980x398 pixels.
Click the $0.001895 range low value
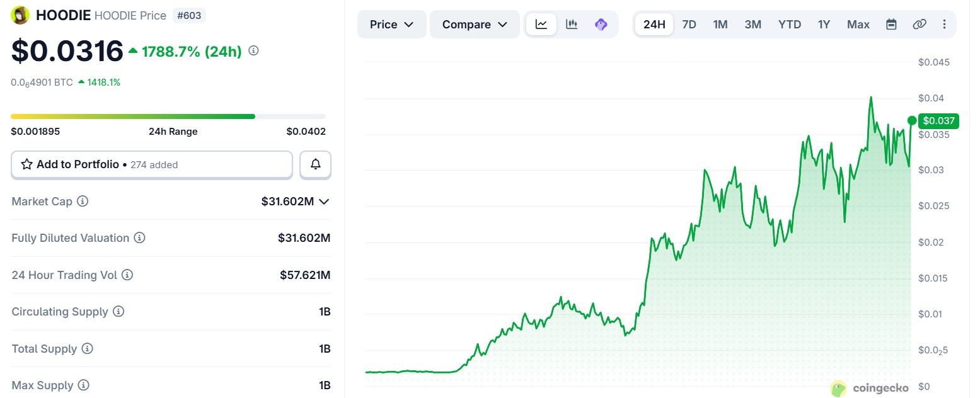click(35, 132)
